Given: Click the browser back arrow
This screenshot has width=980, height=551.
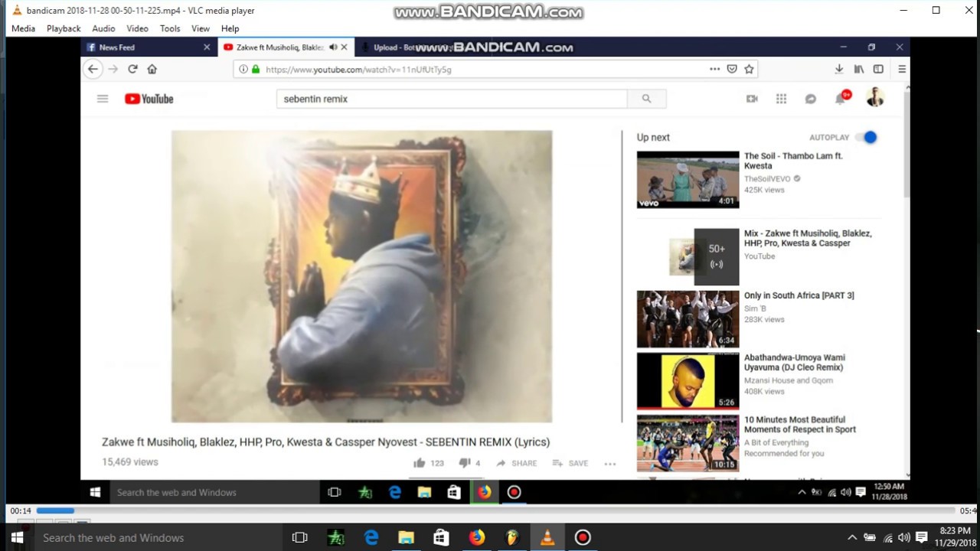Looking at the screenshot, I should (93, 69).
